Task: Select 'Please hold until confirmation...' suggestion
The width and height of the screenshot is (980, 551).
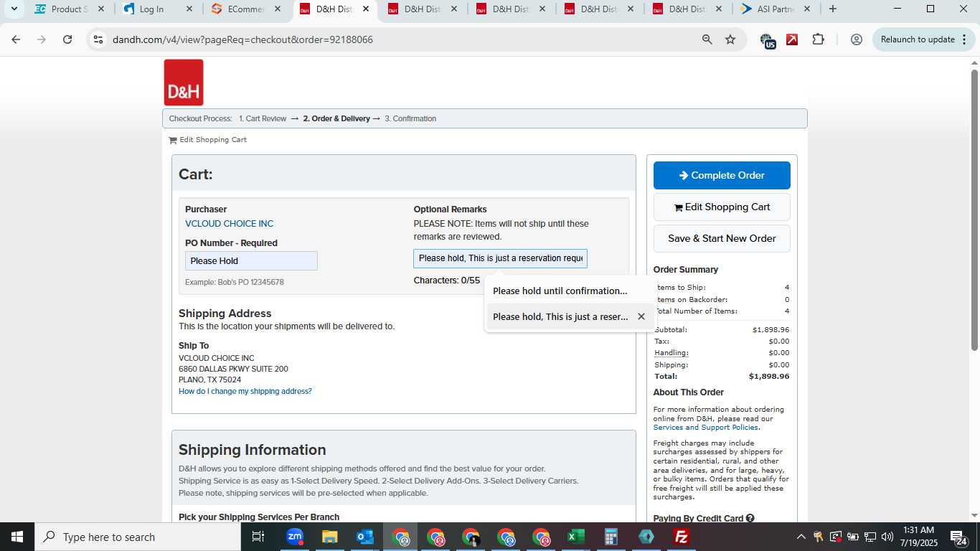Action: click(x=569, y=291)
